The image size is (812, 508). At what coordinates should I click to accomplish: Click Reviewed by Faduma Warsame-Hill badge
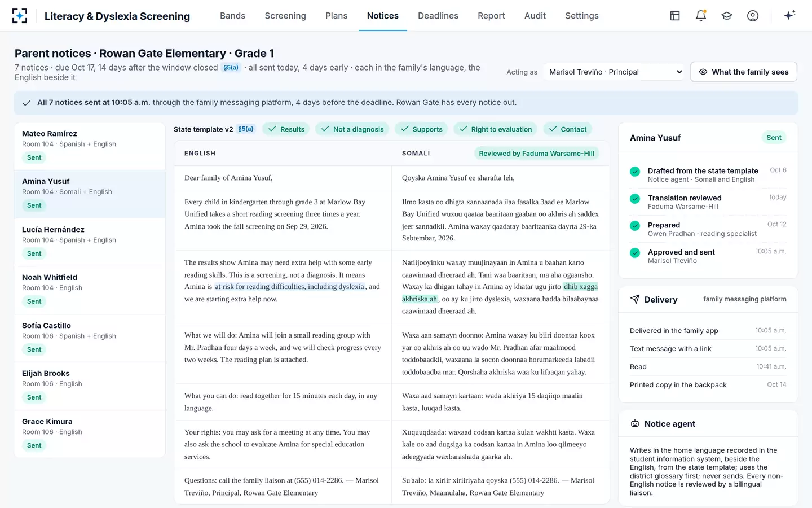coord(536,153)
